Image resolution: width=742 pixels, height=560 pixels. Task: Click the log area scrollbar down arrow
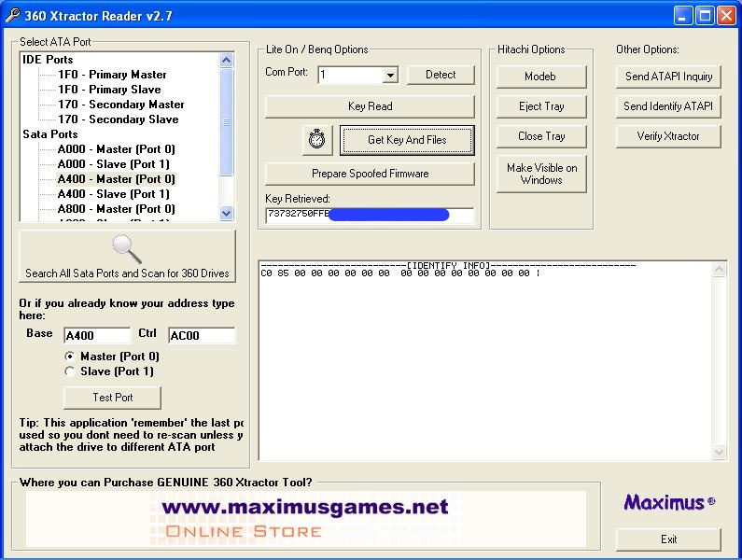pos(719,452)
